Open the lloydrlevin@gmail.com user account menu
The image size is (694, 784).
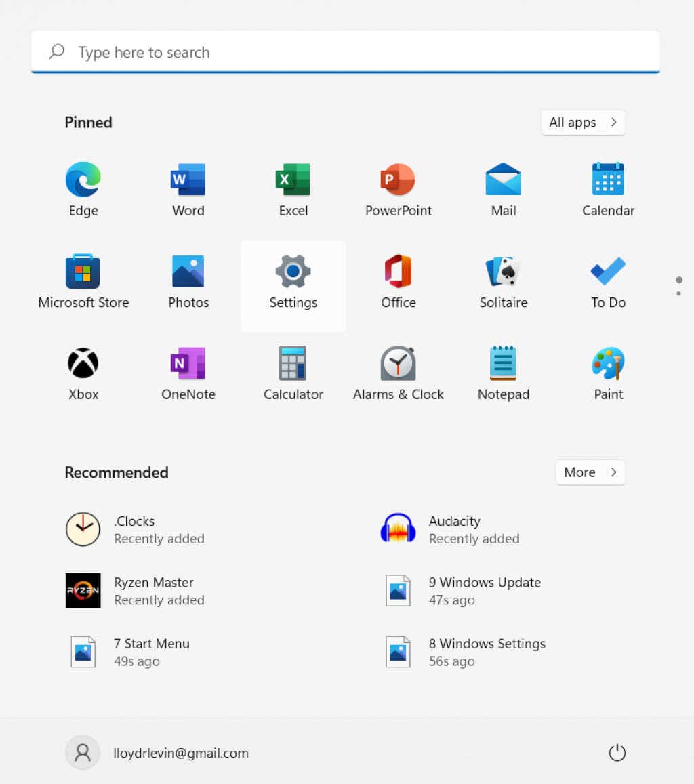[157, 753]
